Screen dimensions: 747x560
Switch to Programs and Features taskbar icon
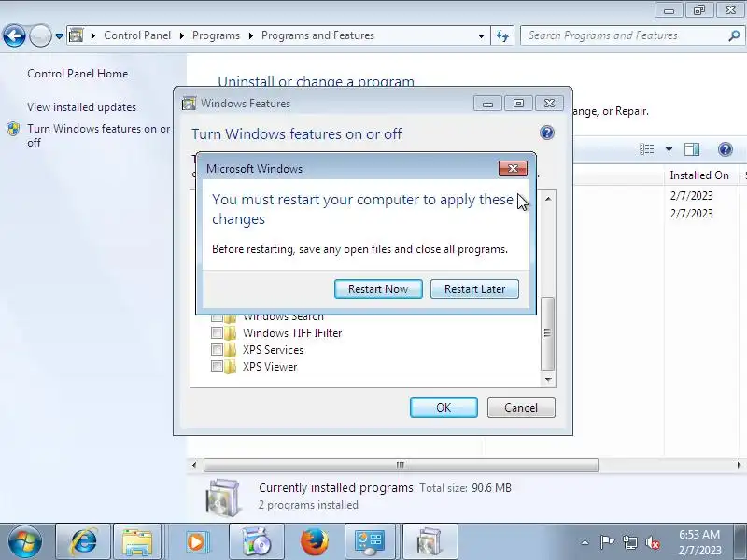click(430, 542)
